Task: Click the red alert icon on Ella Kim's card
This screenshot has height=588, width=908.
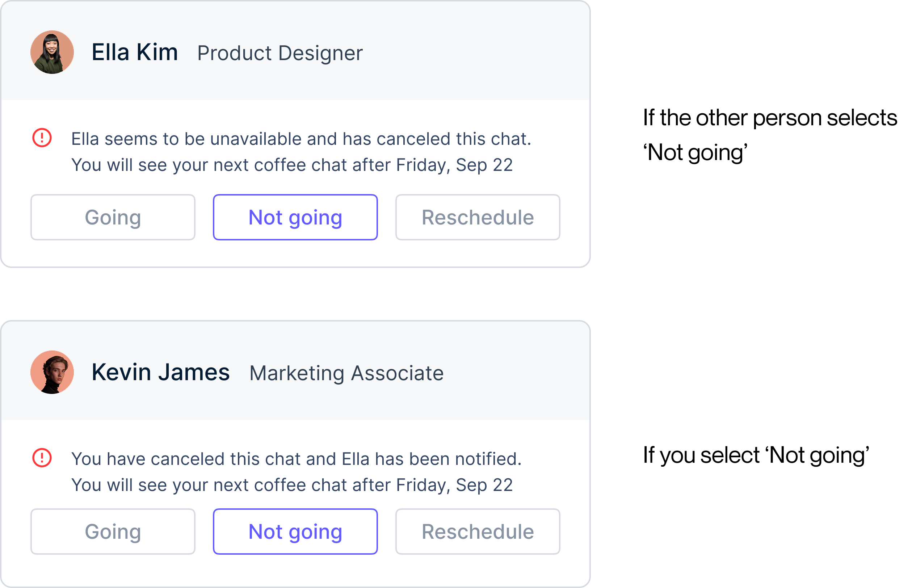Action: click(x=42, y=139)
